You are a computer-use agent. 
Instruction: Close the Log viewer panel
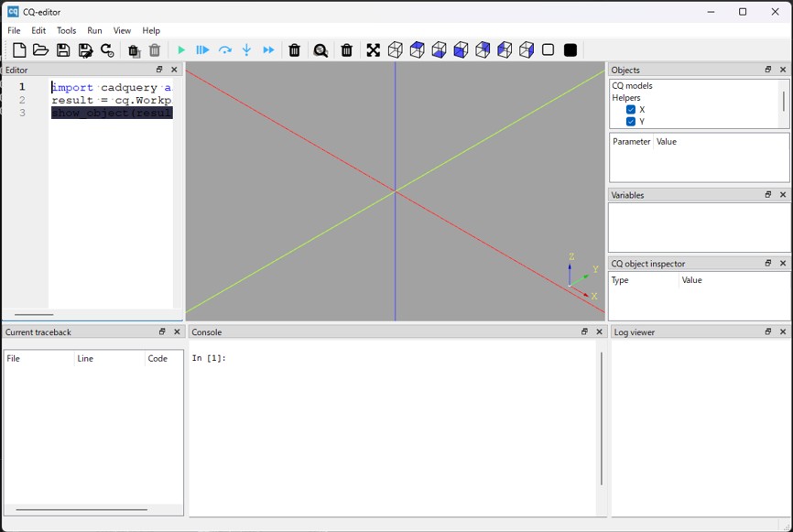(x=783, y=332)
